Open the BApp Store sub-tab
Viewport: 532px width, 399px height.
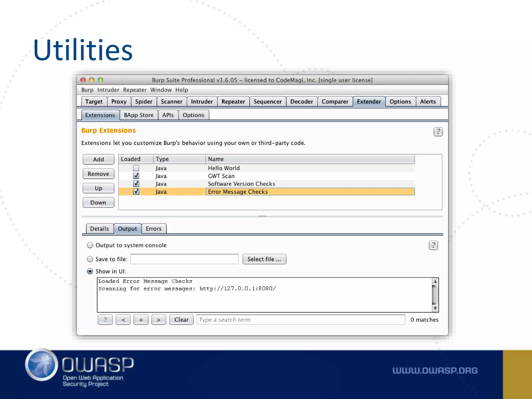pyautogui.click(x=139, y=115)
